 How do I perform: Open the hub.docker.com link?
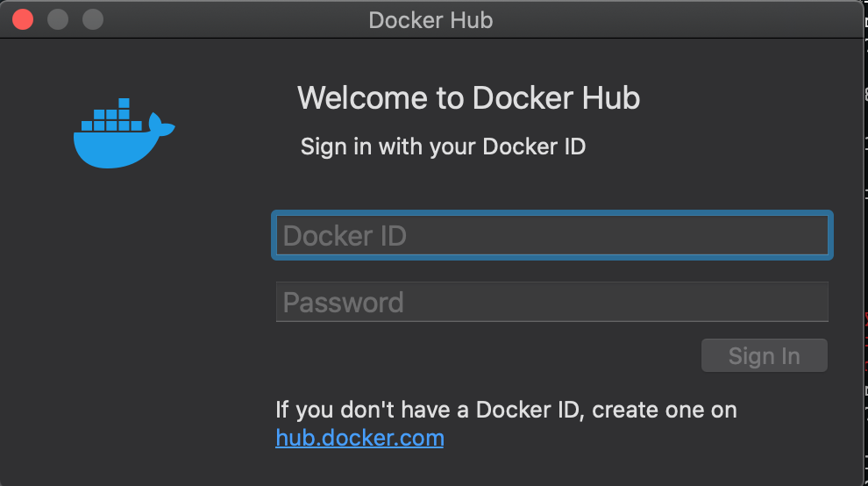359,439
